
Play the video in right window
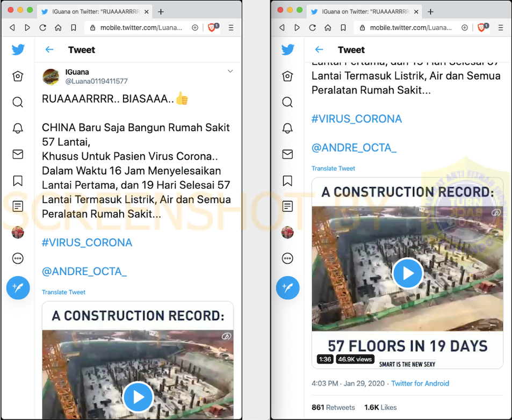[x=408, y=273]
